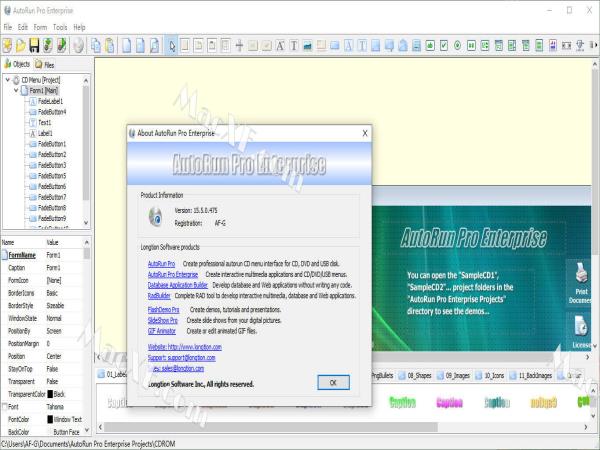Click the FontColor Window Text swatch
The image size is (600, 450).
point(50,419)
